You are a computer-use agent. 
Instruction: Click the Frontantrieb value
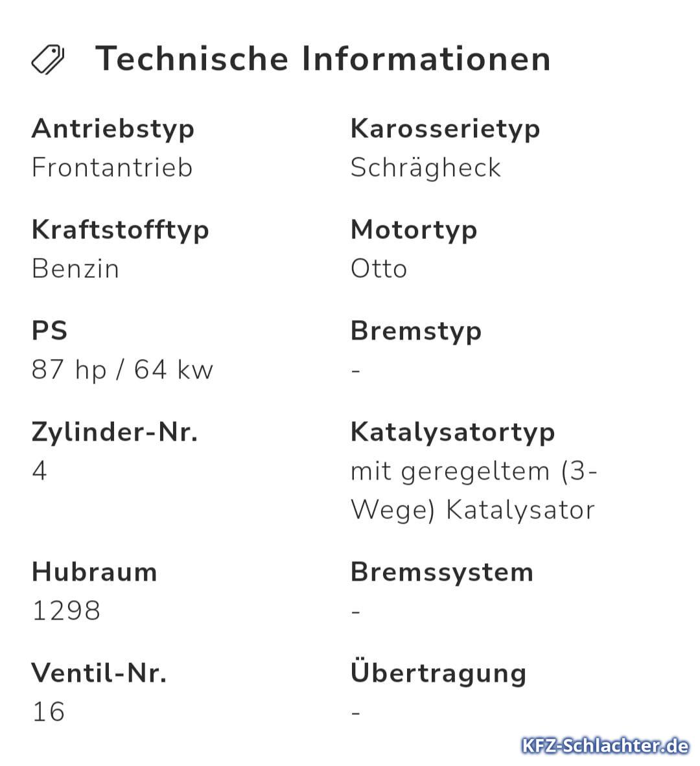(112, 168)
